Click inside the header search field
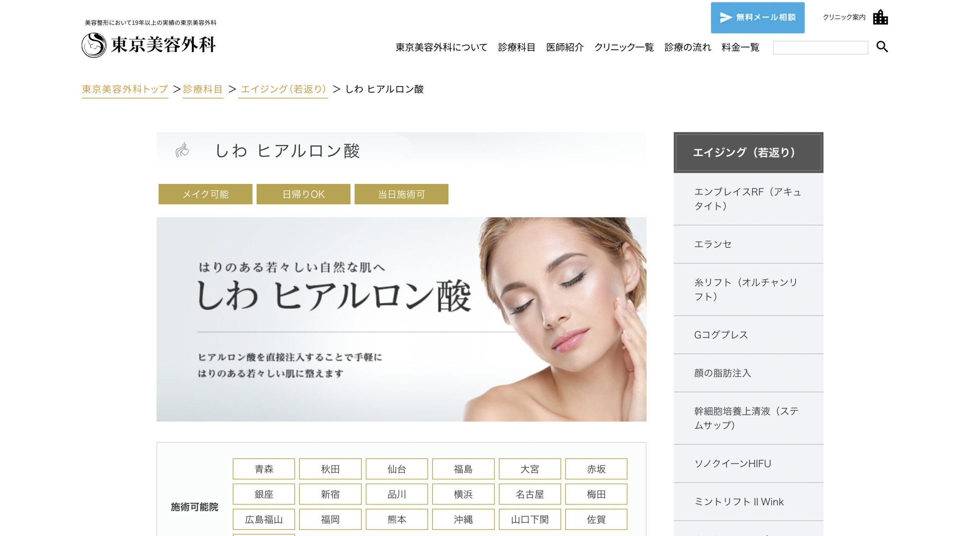The width and height of the screenshot is (980, 536). pos(820,48)
